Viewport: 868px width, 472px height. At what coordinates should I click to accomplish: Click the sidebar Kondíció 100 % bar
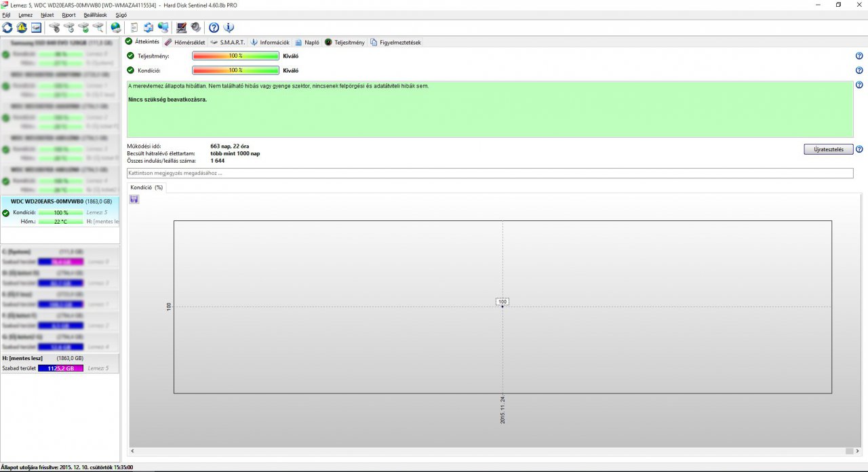click(60, 213)
